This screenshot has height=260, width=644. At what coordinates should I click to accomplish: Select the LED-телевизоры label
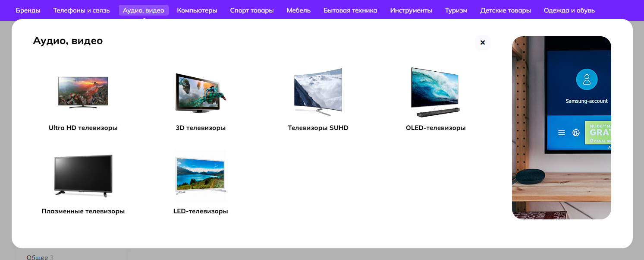click(201, 211)
